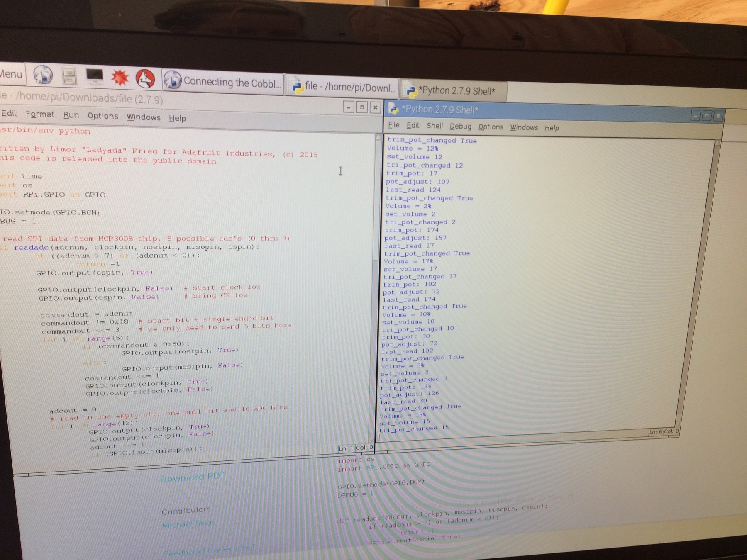Viewport: 747px width, 560px height.
Task: Click the 'pot_adjust: 107' output line
Action: (417, 182)
